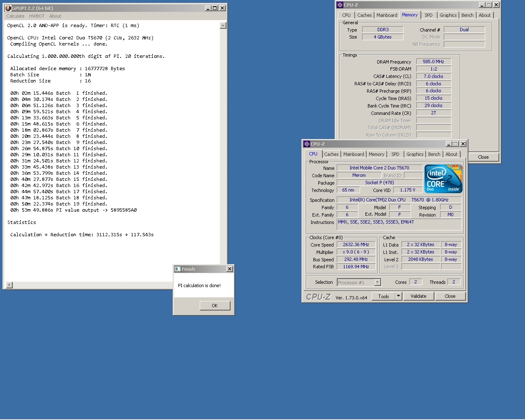Select CPU tab in the back Memory CPU-Z window
This screenshot has width=525, height=420.
[347, 15]
